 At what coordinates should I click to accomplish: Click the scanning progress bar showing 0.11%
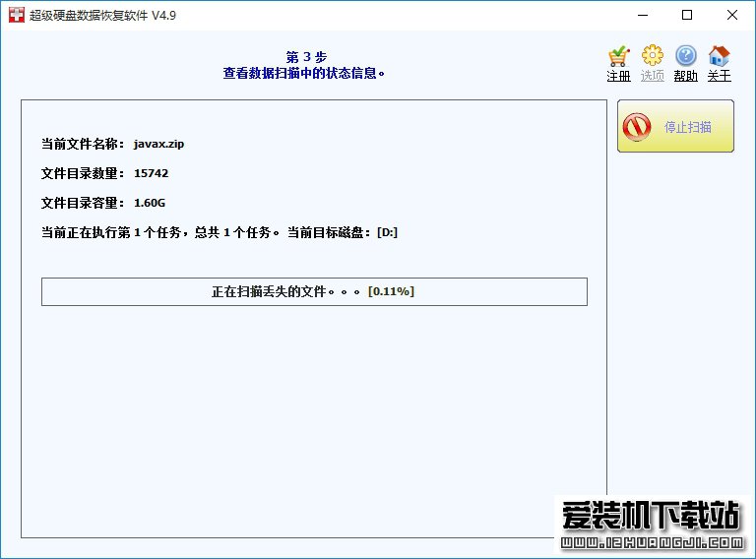[314, 291]
